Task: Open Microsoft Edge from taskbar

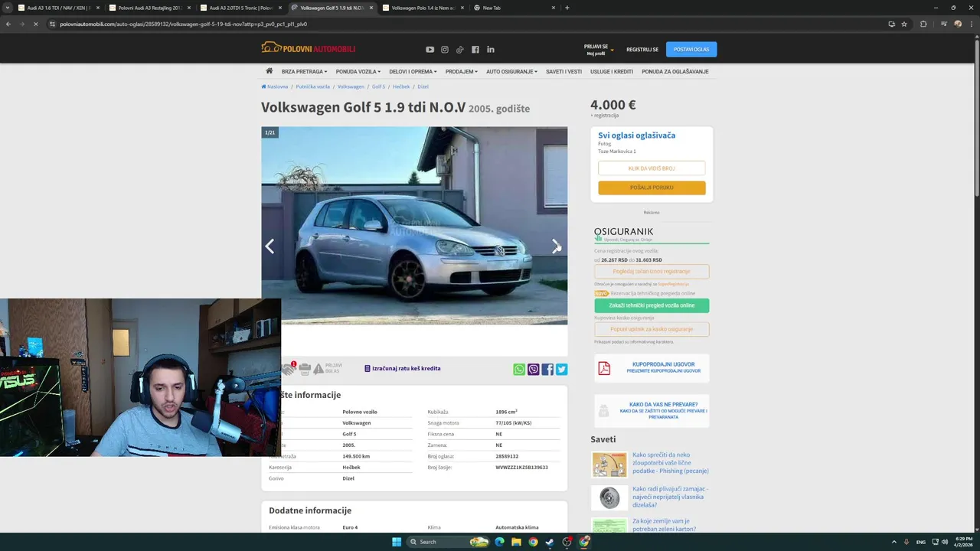Action: tap(499, 542)
